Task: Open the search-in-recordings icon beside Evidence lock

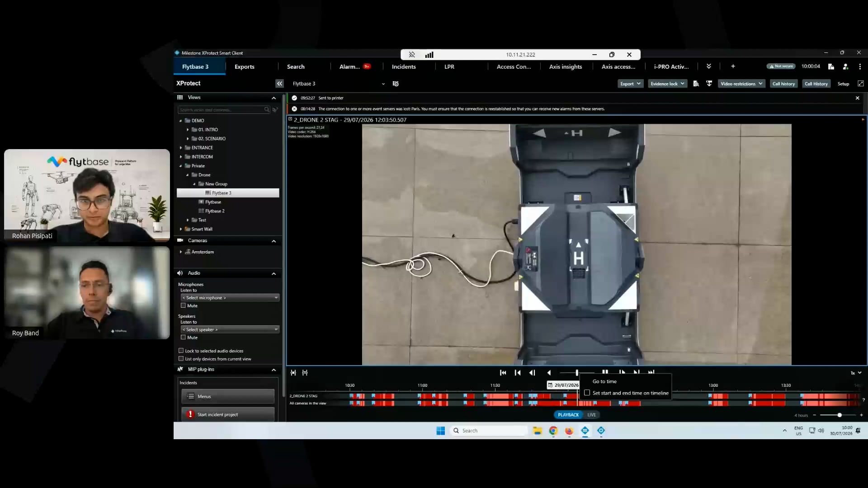Action: click(696, 84)
